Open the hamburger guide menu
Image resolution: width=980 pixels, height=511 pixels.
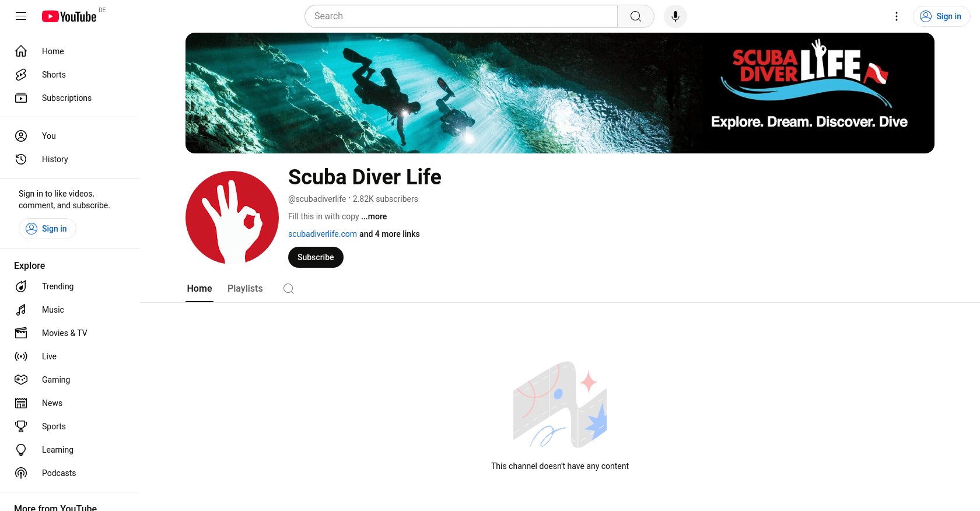(21, 16)
